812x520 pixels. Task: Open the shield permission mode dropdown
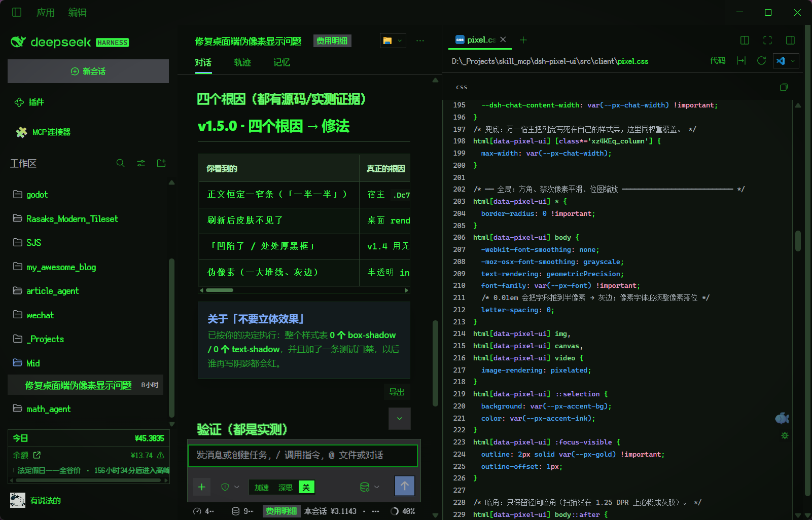pos(230,487)
